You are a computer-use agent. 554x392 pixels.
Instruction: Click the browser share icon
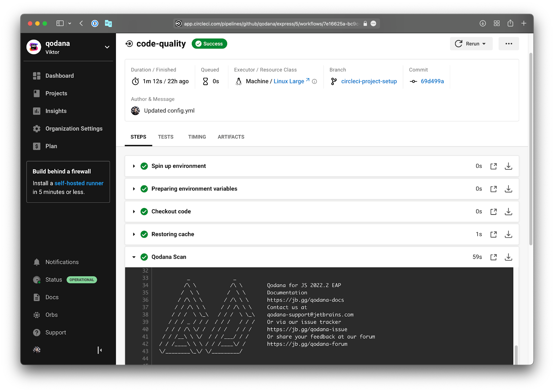pyautogui.click(x=510, y=23)
